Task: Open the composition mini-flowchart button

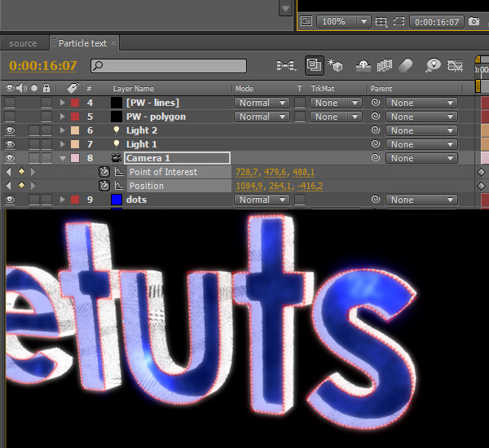Action: 286,65
